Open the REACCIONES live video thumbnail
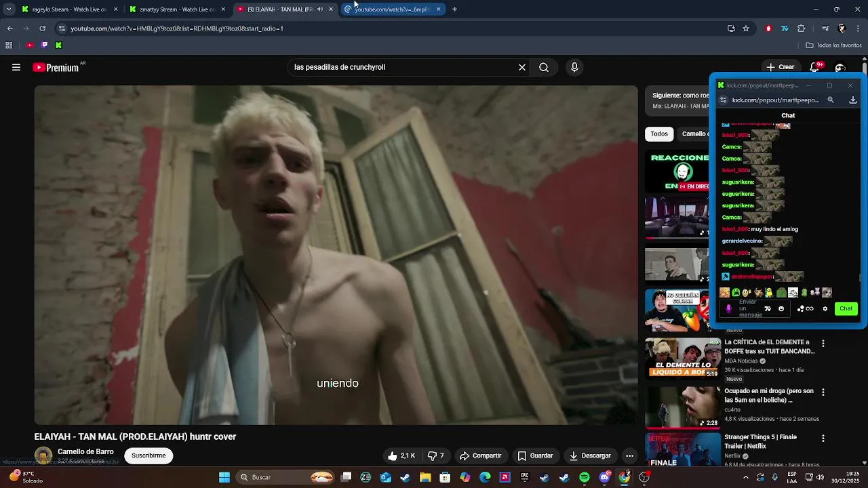 (x=677, y=171)
